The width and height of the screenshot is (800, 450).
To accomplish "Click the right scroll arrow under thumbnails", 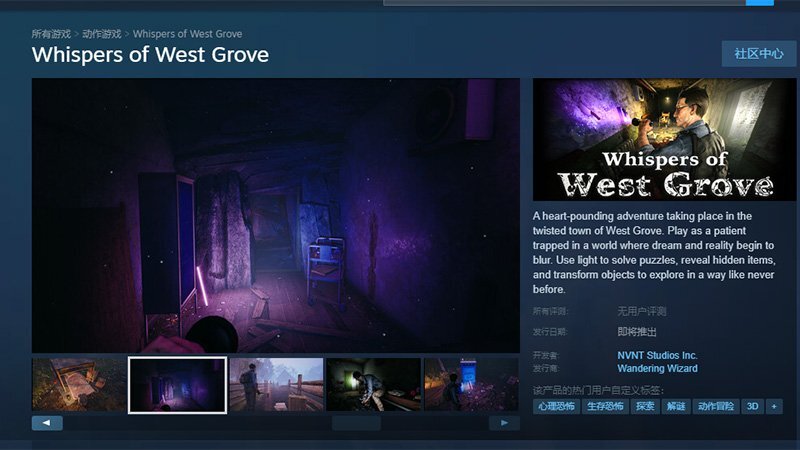I will 504,423.
